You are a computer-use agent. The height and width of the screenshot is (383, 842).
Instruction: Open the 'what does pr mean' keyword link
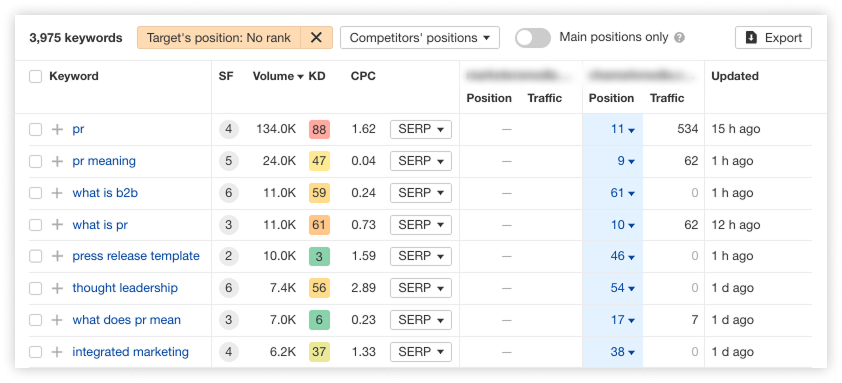[127, 320]
